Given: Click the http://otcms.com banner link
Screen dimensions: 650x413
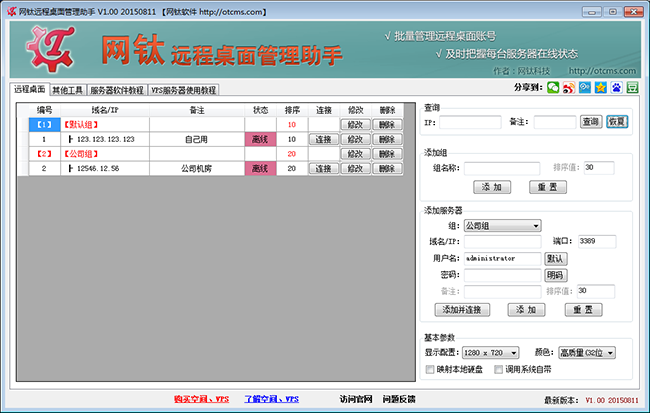Looking at the screenshot, I should click(x=602, y=71).
